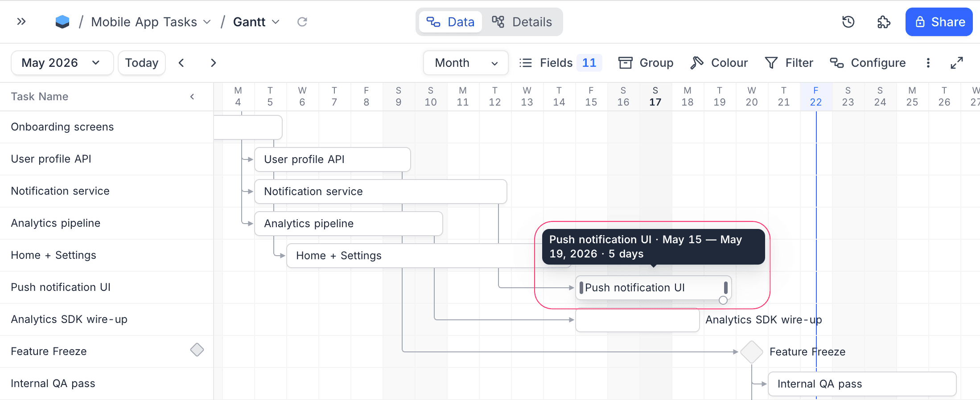Open the Month scale dropdown
Screen dimensions: 980x400
466,63
